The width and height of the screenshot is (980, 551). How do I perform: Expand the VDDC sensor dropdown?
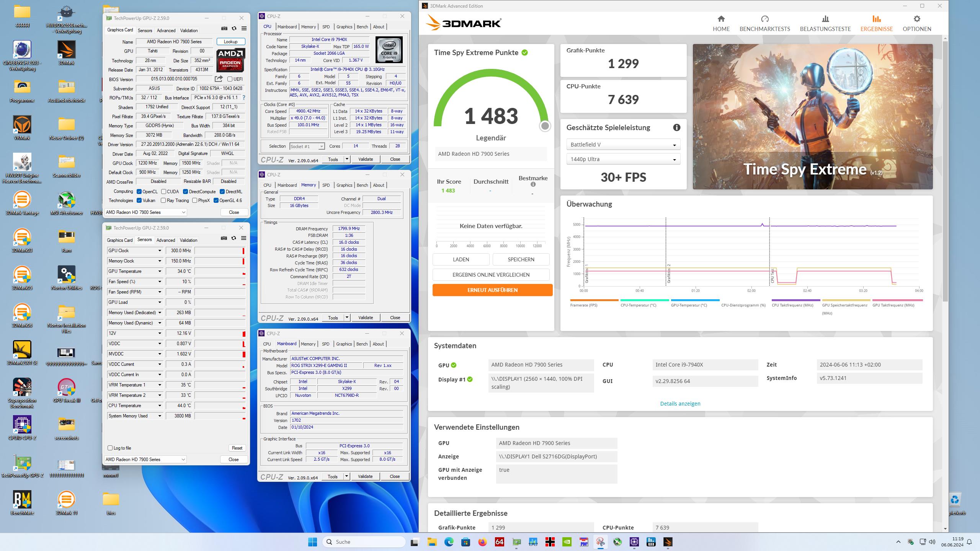point(160,344)
